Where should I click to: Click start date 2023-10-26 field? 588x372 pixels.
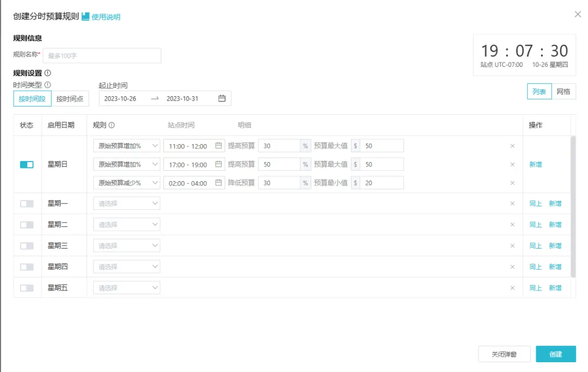[120, 98]
